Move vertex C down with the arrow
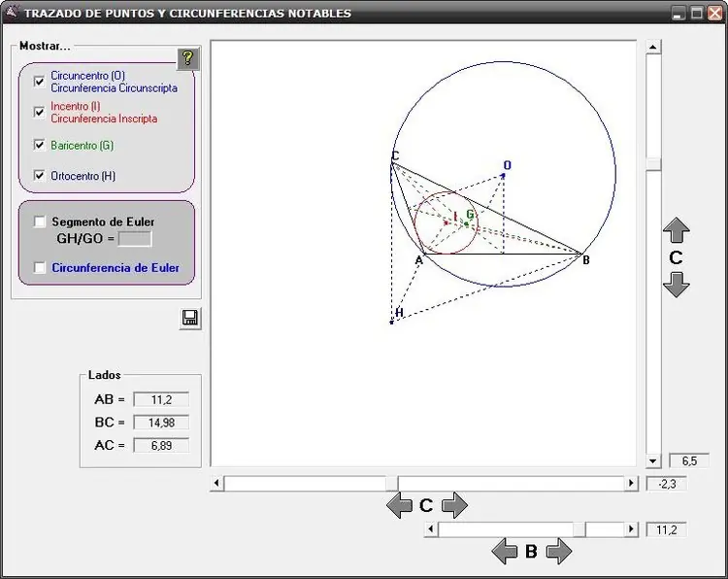This screenshot has width=728, height=579. 676,285
